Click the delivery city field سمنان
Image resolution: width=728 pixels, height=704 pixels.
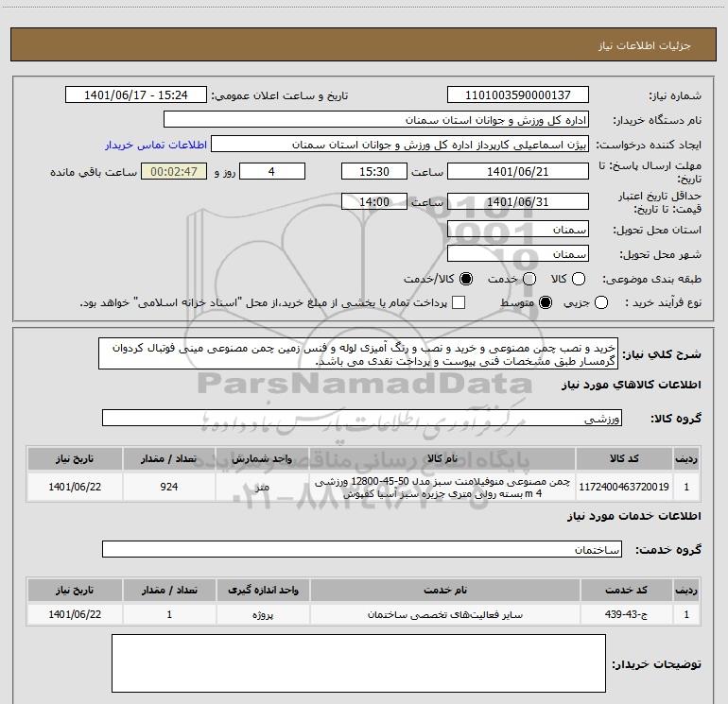(x=518, y=254)
